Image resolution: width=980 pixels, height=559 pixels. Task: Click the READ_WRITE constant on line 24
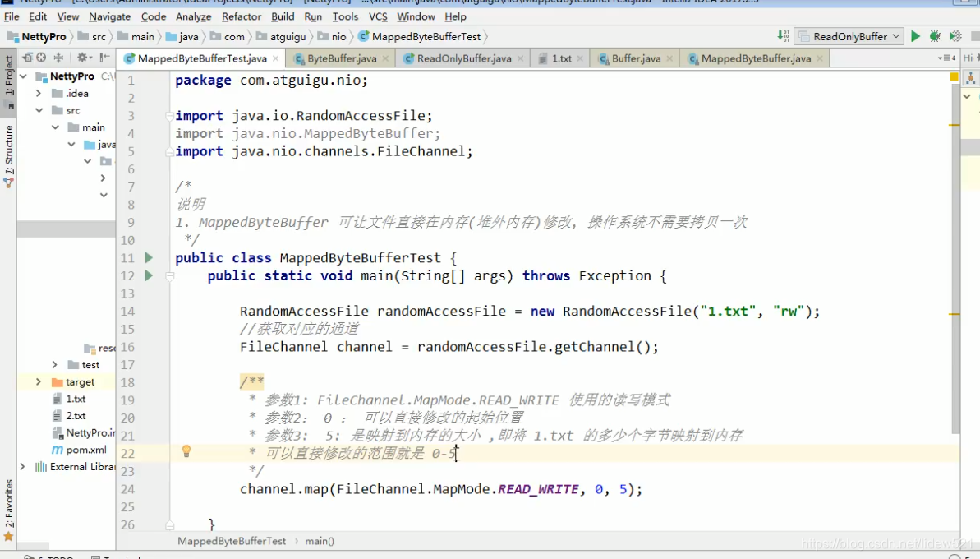pos(538,489)
